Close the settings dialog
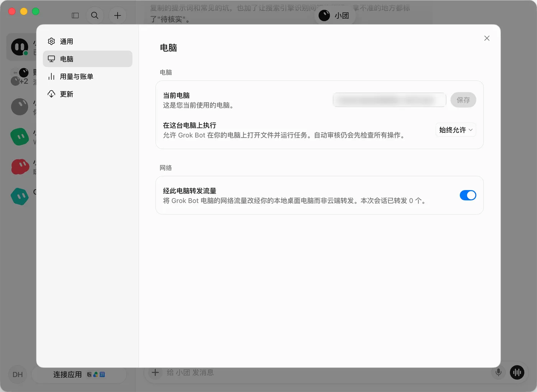This screenshot has width=537, height=392. coord(487,38)
